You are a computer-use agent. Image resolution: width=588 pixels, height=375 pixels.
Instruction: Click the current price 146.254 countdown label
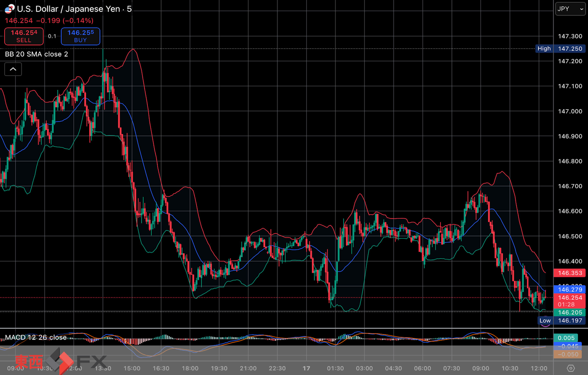point(569,301)
